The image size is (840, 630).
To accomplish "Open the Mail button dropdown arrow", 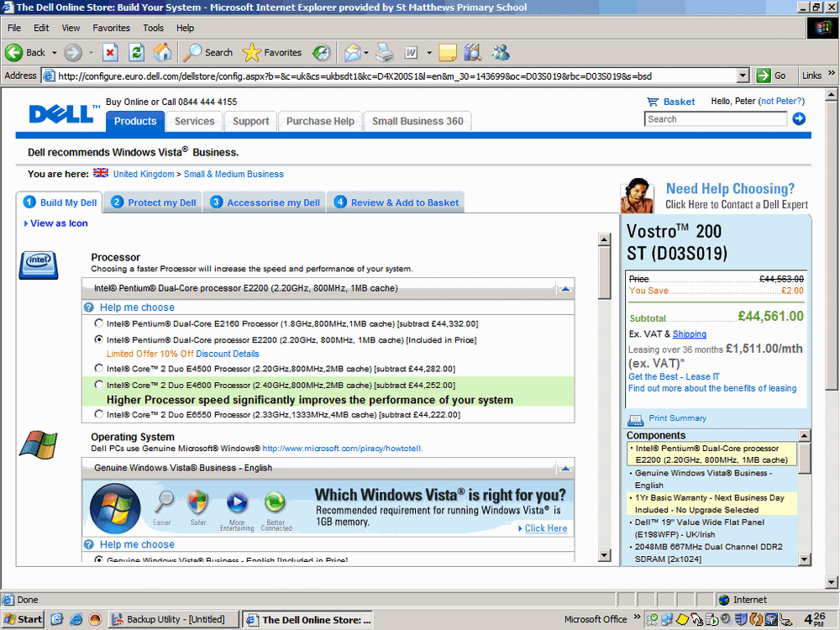I will click(x=366, y=52).
